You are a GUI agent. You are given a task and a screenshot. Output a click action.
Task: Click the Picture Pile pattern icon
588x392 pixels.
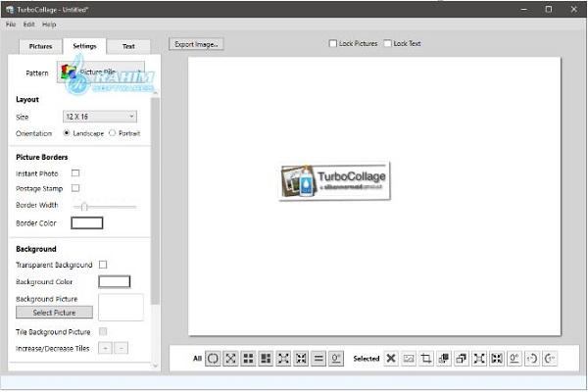69,72
